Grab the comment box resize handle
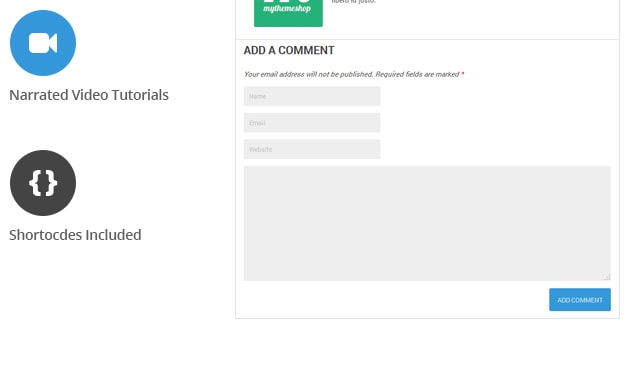This screenshot has height=386, width=630. [x=607, y=277]
